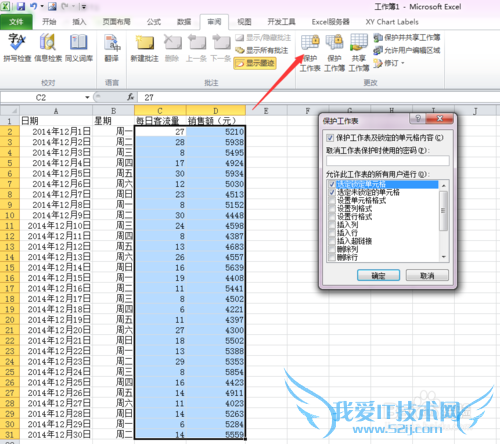Click the 取消 cancel button
500x444 pixels.
427,275
